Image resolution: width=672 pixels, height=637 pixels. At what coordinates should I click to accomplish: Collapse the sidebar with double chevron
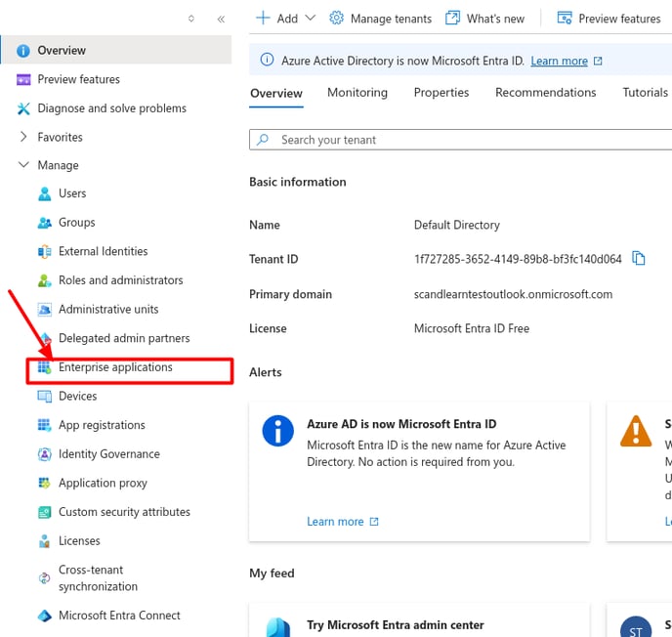click(221, 19)
